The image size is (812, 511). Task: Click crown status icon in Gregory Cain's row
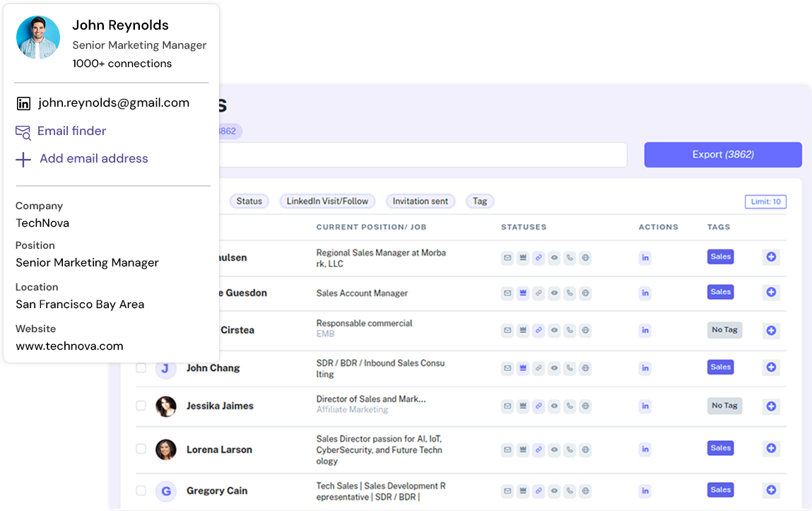(523, 491)
